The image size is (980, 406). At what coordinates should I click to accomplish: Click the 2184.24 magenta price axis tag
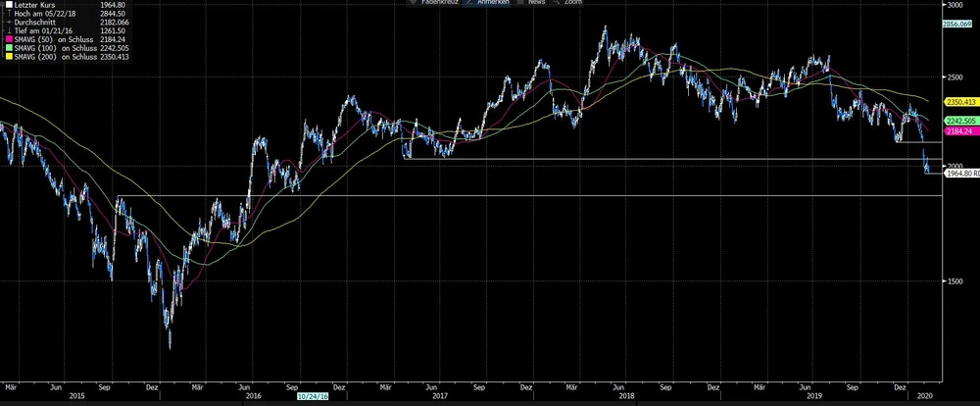[956, 131]
